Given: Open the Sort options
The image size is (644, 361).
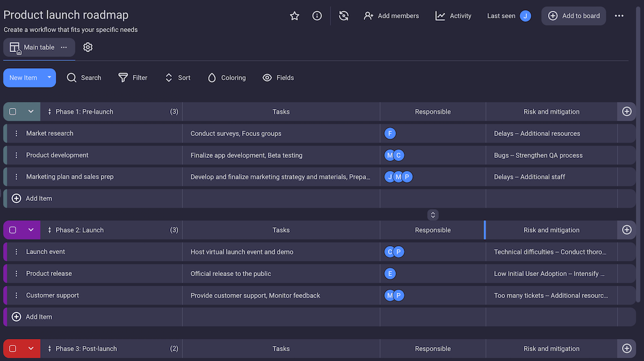Looking at the screenshot, I should pos(168,77).
